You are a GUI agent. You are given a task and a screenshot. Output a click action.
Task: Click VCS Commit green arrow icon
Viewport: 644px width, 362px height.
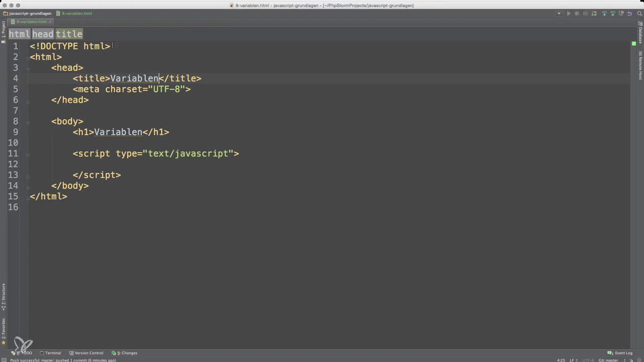[613, 14]
